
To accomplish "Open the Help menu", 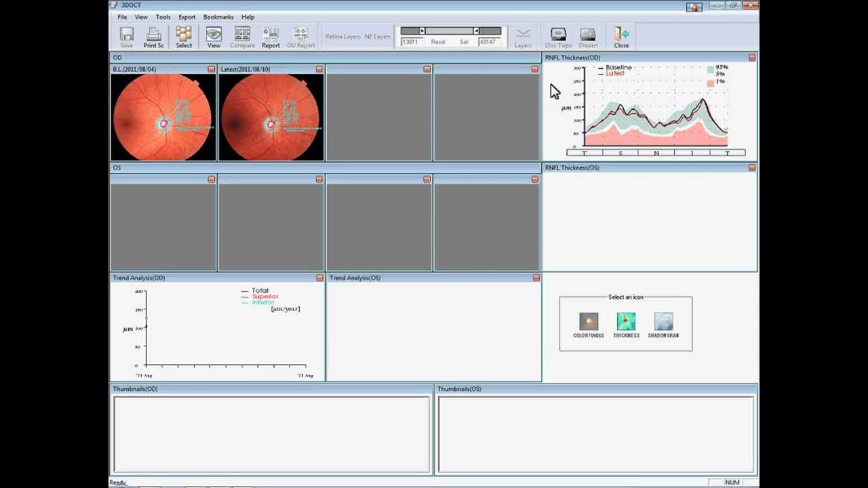I will (x=248, y=17).
